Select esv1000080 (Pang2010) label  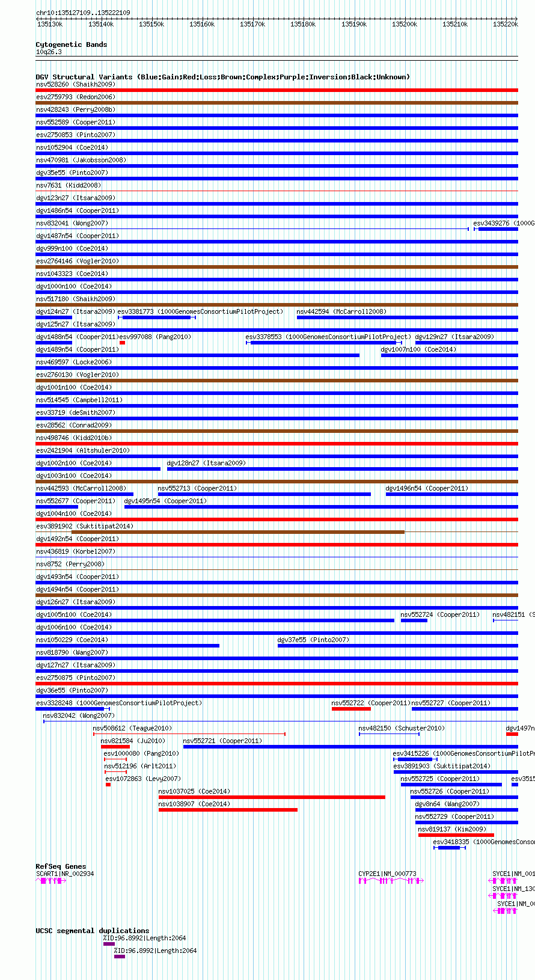(x=141, y=753)
